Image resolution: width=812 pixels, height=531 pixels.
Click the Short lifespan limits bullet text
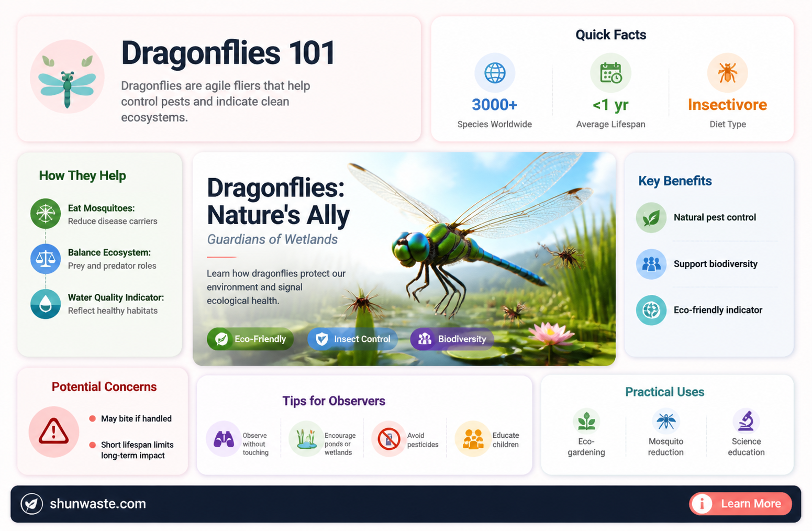(x=137, y=450)
